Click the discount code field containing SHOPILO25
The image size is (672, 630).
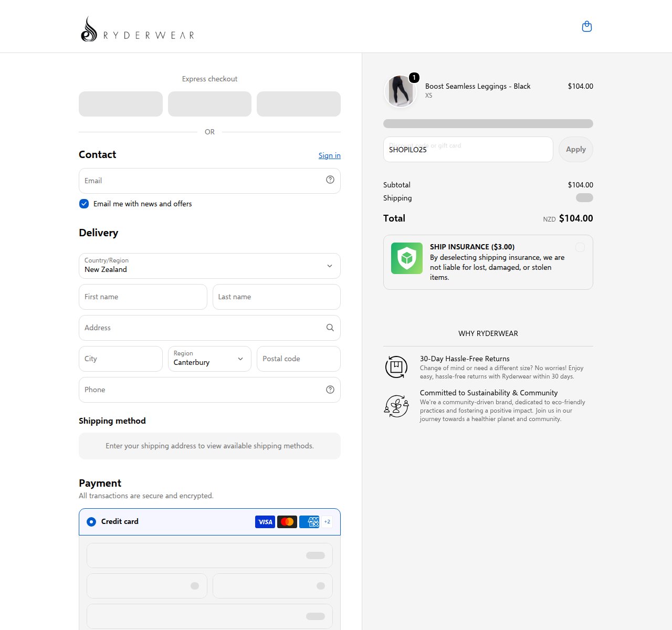468,150
